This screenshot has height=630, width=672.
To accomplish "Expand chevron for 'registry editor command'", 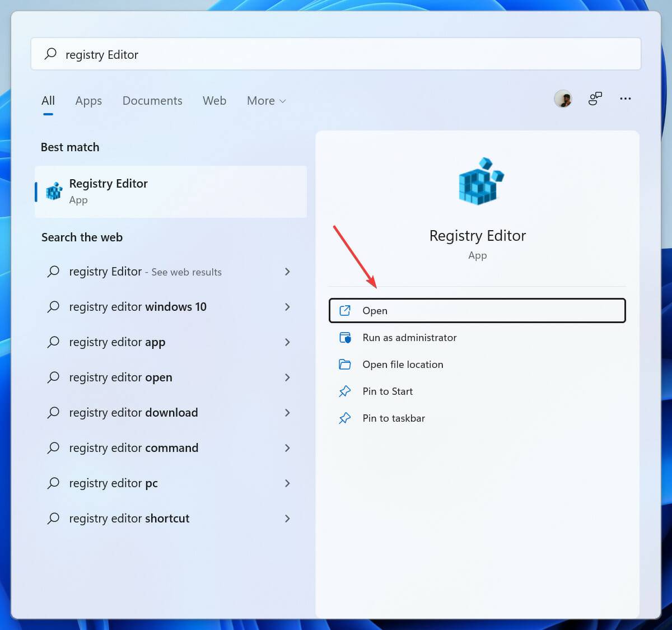I will pyautogui.click(x=287, y=448).
